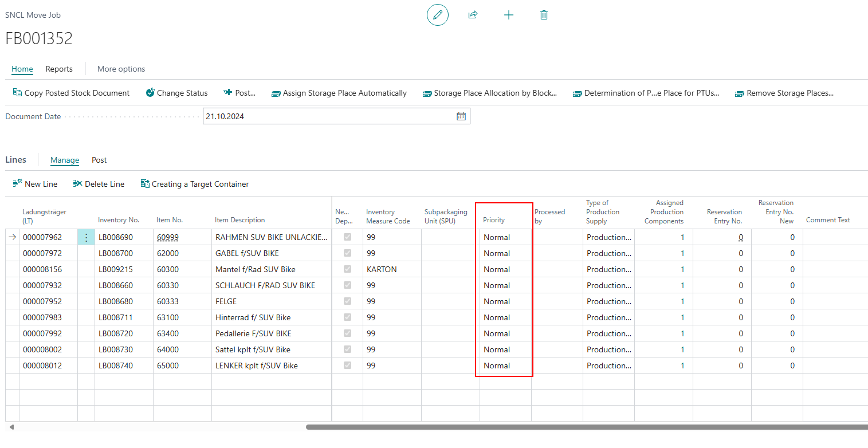Open row options menu for 000007962
The image size is (868, 448).
86,237
